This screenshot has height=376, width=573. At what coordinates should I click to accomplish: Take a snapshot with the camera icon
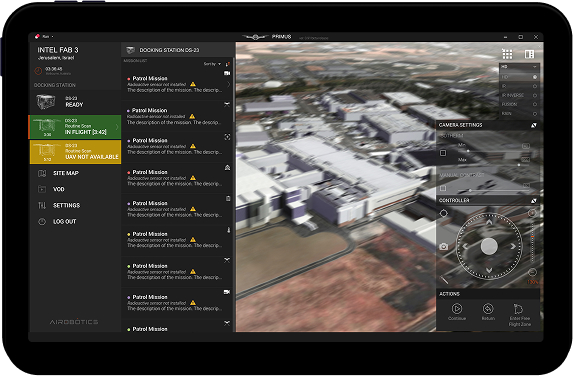coord(443,247)
